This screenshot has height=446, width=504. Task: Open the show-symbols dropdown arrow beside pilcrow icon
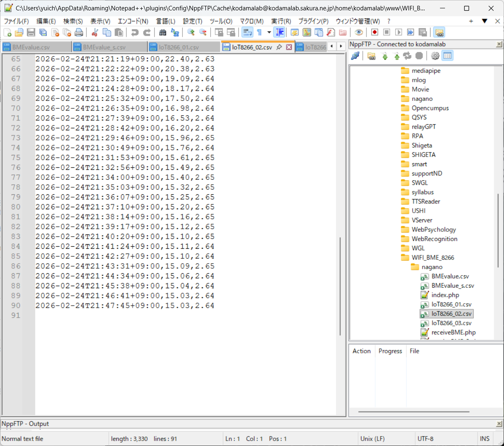pyautogui.click(x=269, y=32)
